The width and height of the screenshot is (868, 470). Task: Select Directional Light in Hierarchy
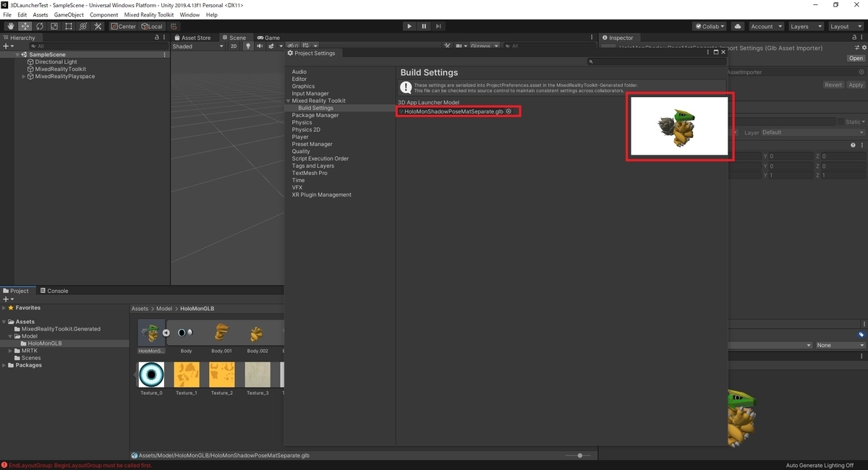[56, 61]
